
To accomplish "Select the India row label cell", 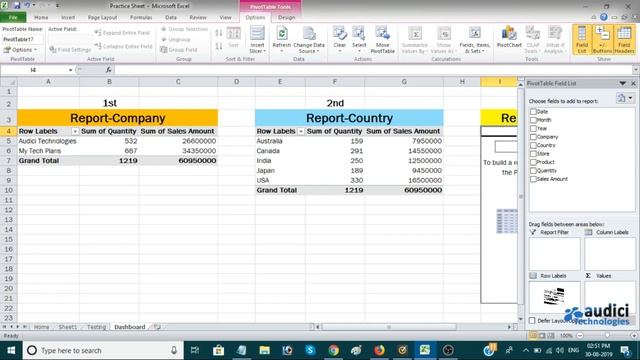I will [280, 161].
